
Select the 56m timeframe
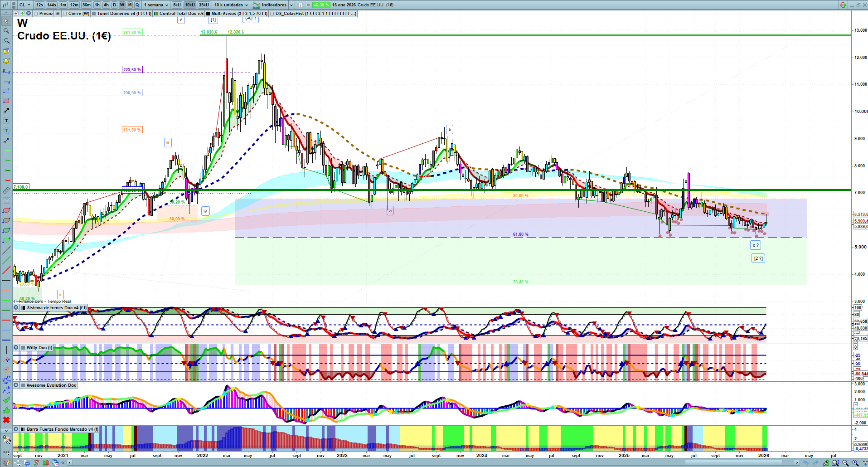pos(86,5)
